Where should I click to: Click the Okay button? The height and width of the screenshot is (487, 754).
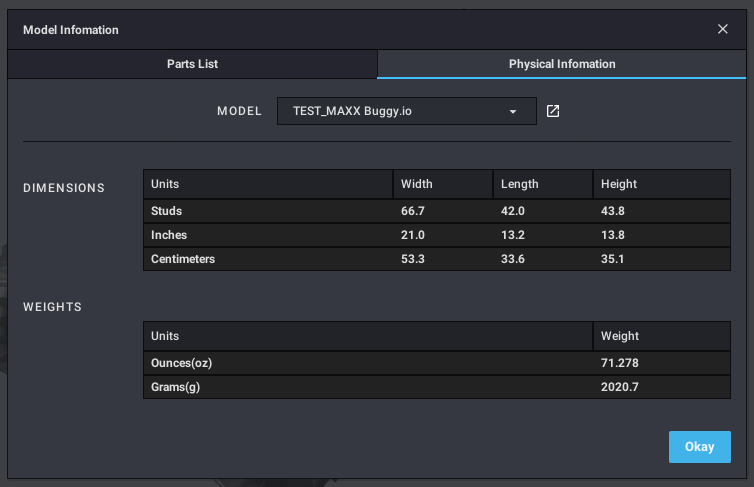tap(700, 447)
